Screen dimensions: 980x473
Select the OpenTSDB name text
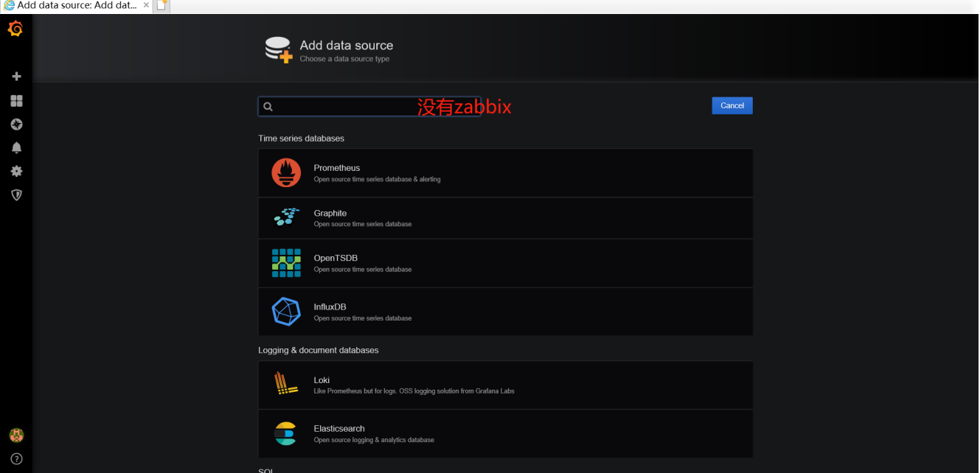pos(336,258)
